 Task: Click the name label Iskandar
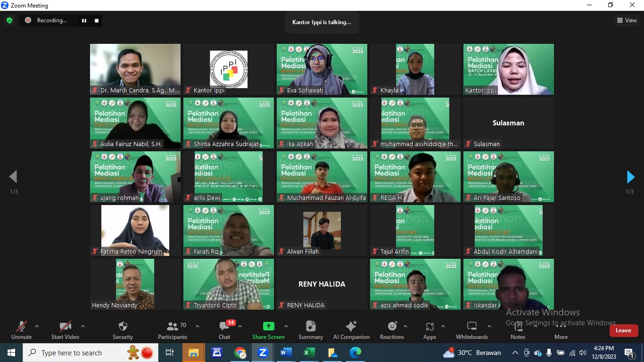(x=485, y=305)
